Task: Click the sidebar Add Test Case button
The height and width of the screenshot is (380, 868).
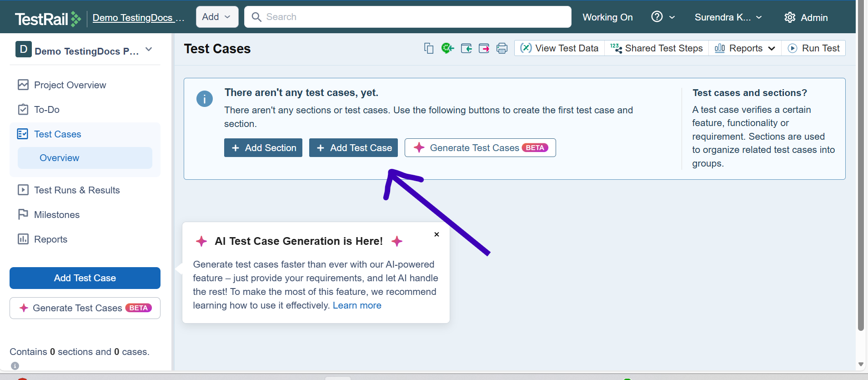Action: click(85, 278)
